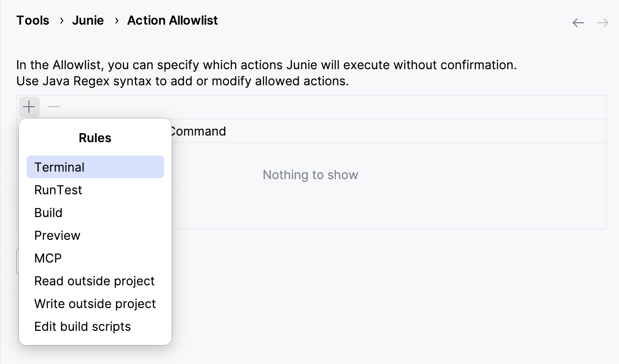Choose Build in the Rules popup
This screenshot has height=364, width=619.
click(48, 212)
